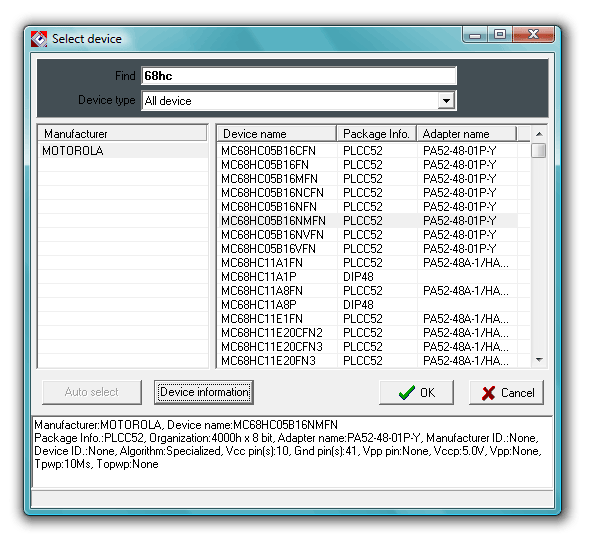Sort by Device name column header
596x548 pixels.
tap(277, 134)
